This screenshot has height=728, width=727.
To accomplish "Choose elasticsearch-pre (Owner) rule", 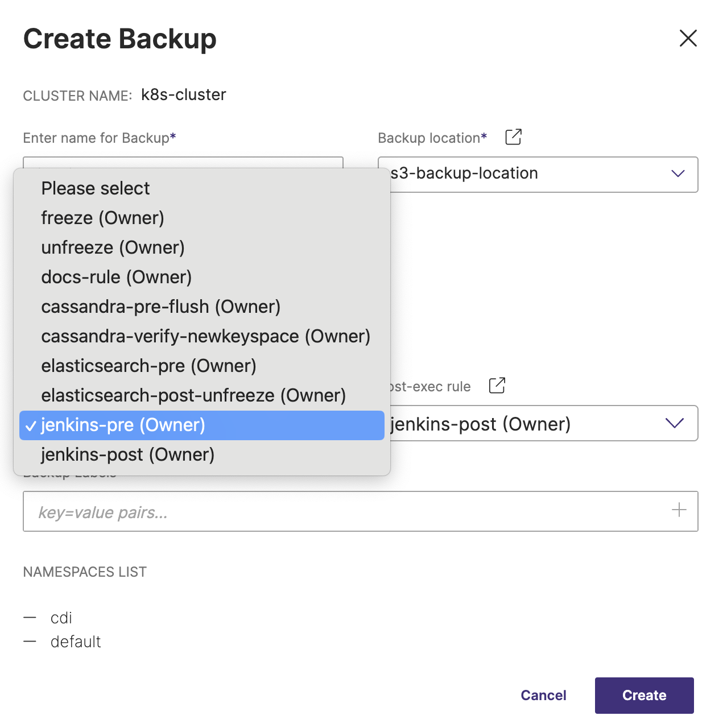I will (148, 366).
